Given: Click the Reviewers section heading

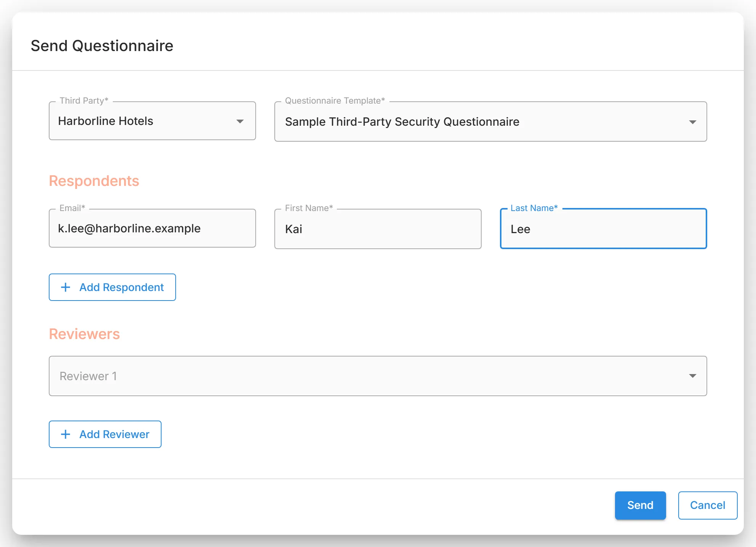Looking at the screenshot, I should [85, 334].
